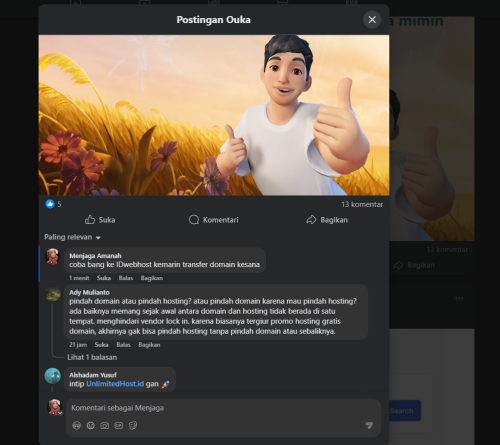The width and height of the screenshot is (500, 445).
Task: Open Alshadam Yusuf's profile avatar
Action: point(53,376)
